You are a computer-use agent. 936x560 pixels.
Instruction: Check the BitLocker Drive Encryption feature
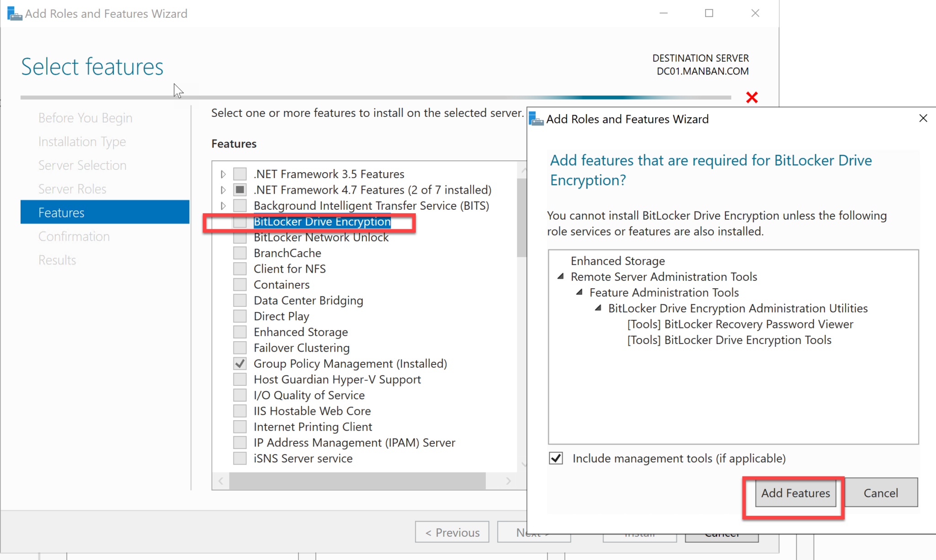(x=239, y=222)
